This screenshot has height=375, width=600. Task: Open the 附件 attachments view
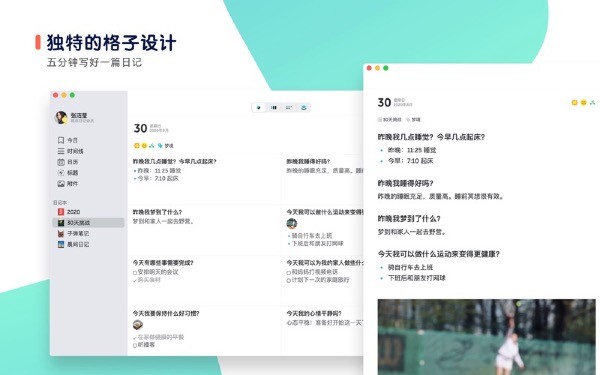pos(68,184)
